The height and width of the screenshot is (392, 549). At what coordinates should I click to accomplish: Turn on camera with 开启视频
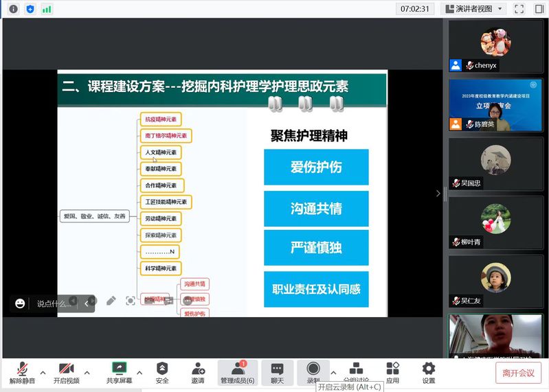tap(67, 373)
